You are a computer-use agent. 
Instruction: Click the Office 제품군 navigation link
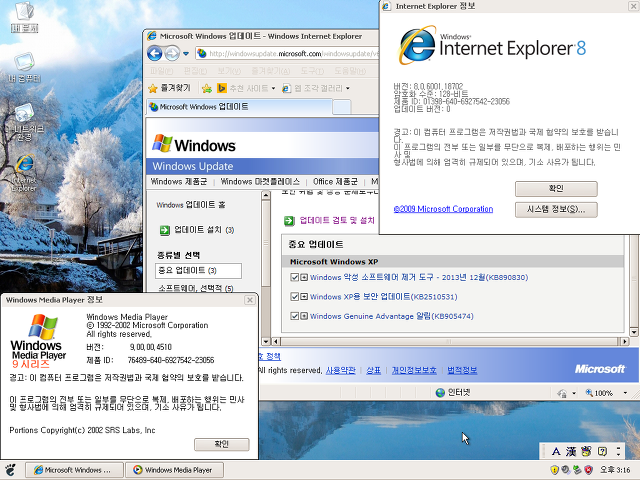point(335,182)
